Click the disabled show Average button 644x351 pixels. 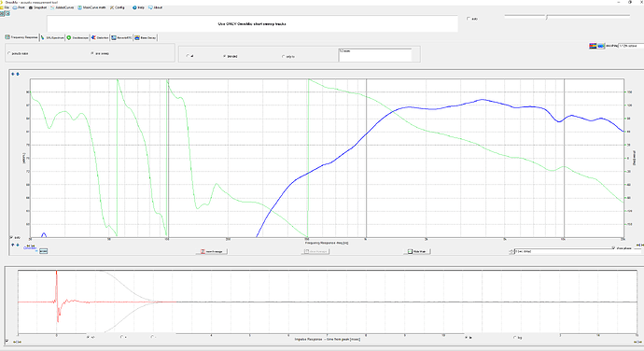click(316, 251)
